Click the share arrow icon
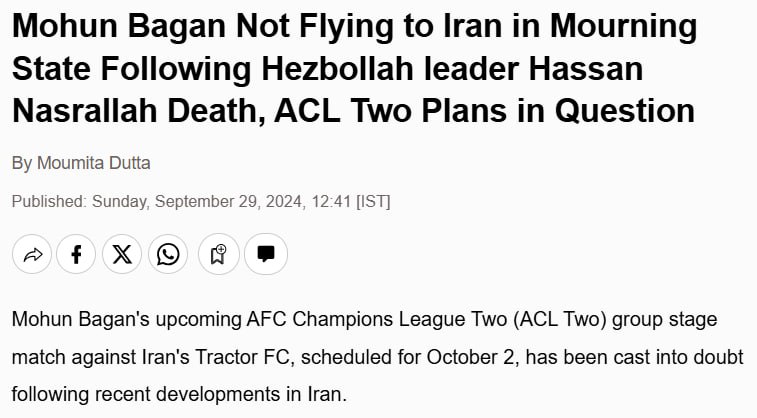757x418 pixels. (32, 254)
